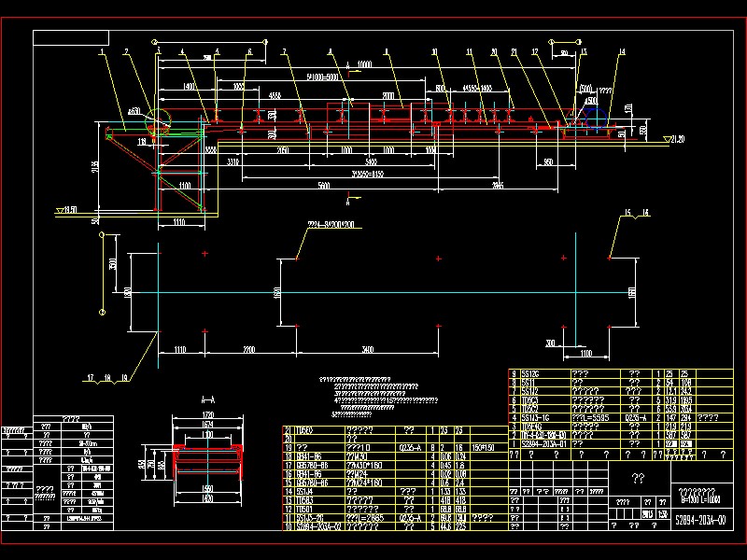The width and height of the screenshot is (747, 560).
Task: Click the 950 dimension below the tail pulley
Action: 548,161
